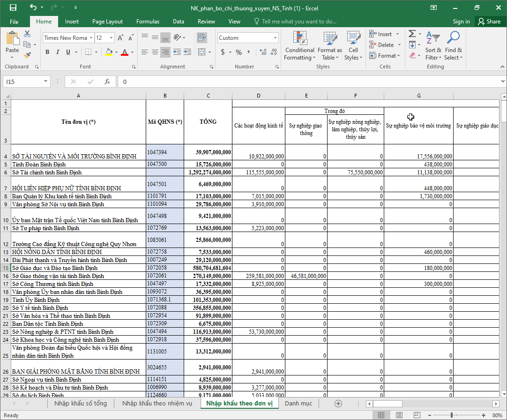
Task: Click the AutoSum sigma icon
Action: [x=412, y=34]
